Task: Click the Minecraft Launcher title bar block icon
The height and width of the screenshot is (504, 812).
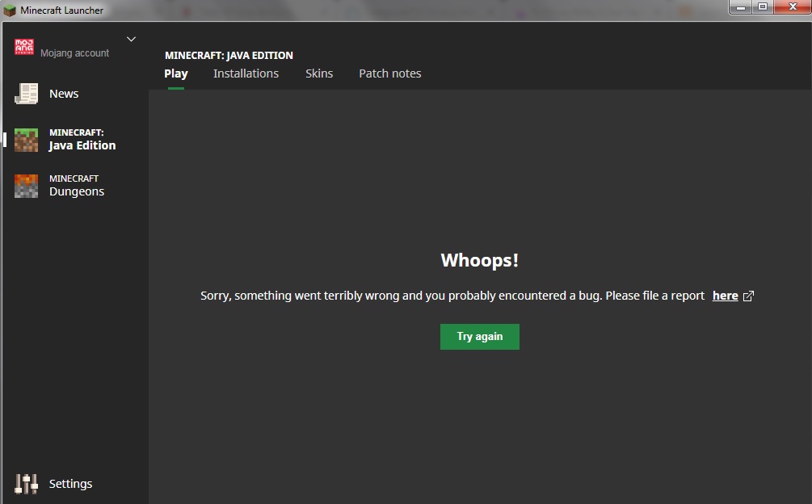Action: pyautogui.click(x=10, y=10)
